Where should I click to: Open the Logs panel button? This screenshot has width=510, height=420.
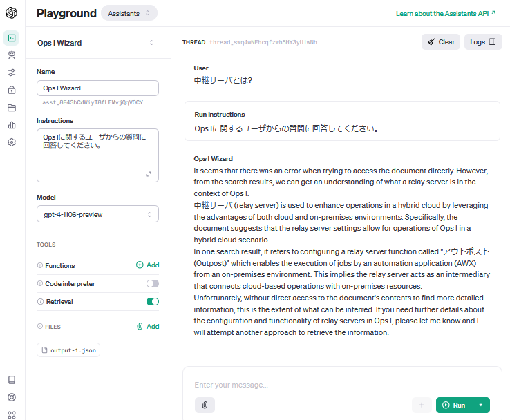click(x=483, y=42)
